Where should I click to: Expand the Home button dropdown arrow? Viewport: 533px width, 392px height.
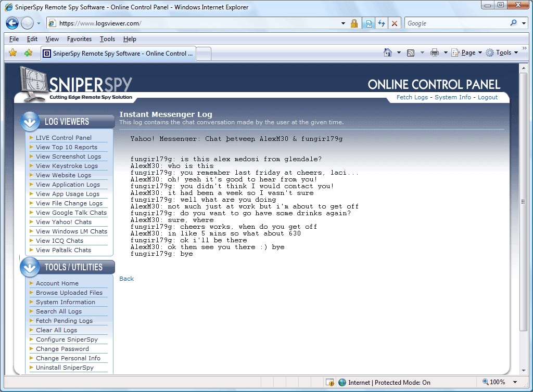[x=399, y=53]
